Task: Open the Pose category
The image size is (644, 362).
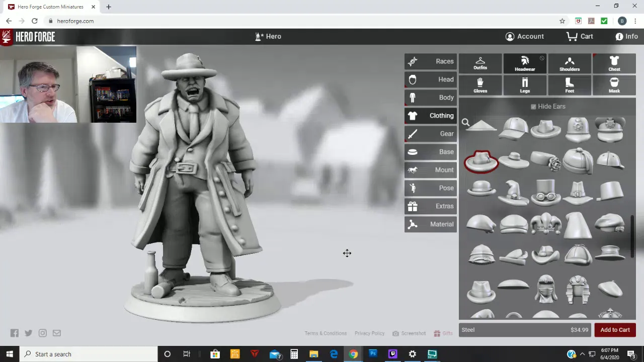Action: click(x=431, y=188)
